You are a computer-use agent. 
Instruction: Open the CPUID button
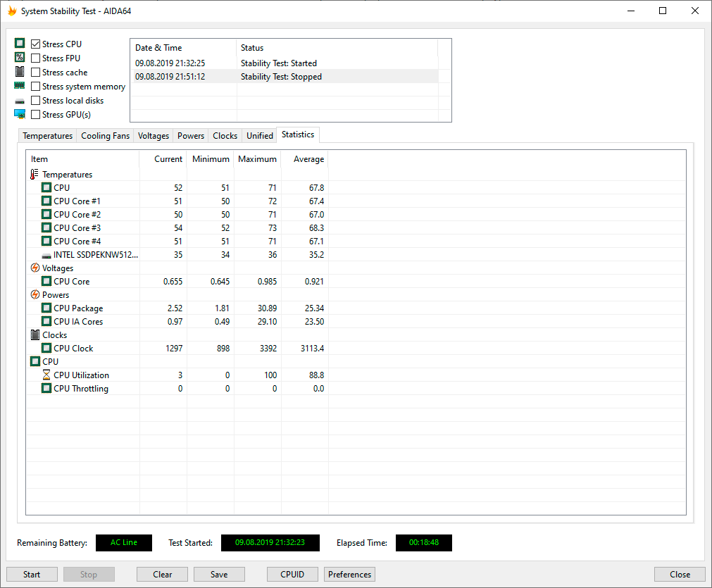click(292, 575)
